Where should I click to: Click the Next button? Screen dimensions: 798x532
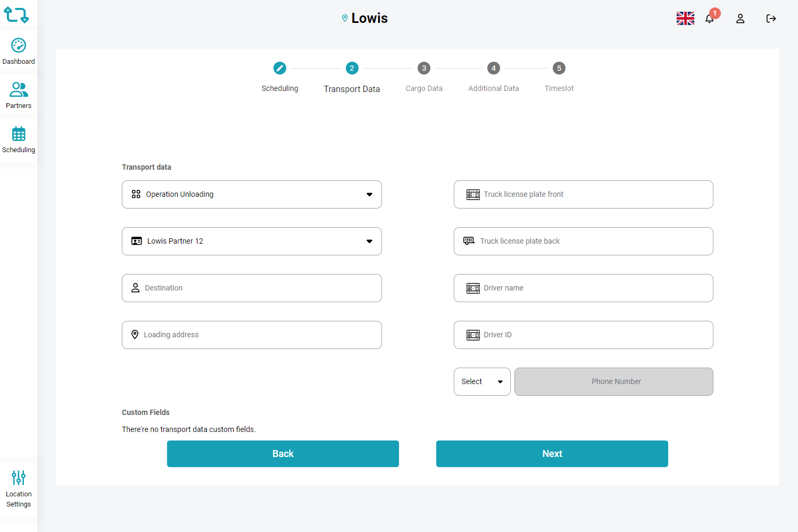coord(552,454)
